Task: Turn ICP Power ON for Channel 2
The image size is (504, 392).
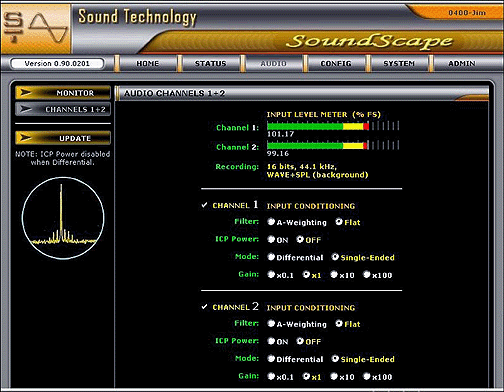Action: [x=271, y=341]
